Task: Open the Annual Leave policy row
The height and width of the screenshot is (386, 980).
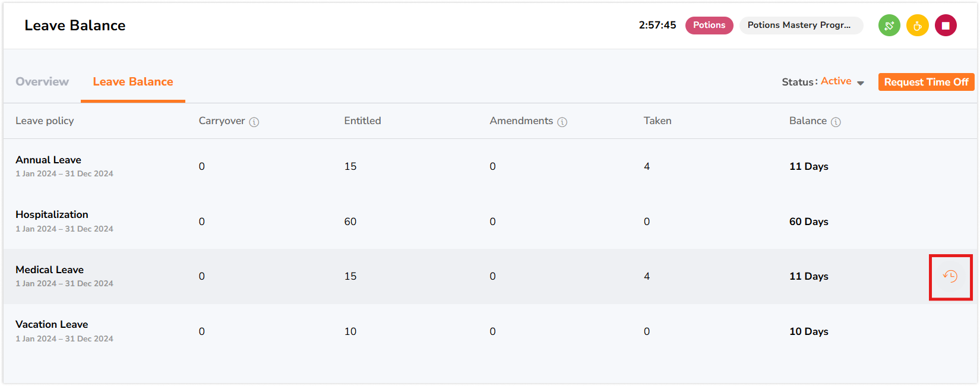Action: (x=490, y=166)
